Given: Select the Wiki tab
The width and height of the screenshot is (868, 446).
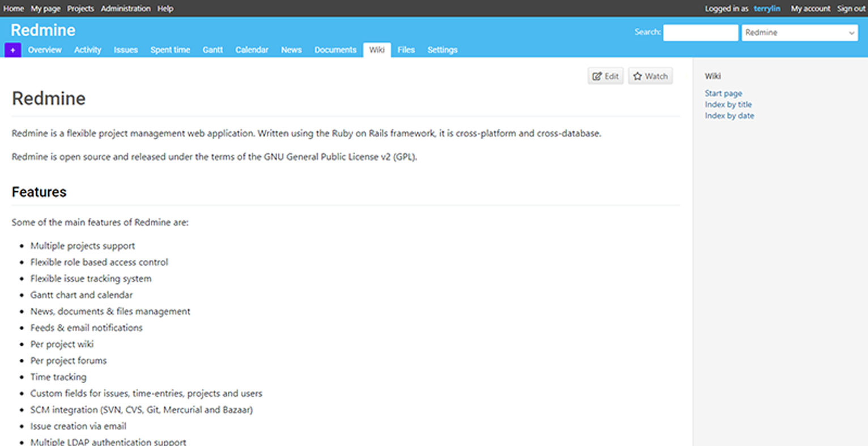Looking at the screenshot, I should [377, 50].
